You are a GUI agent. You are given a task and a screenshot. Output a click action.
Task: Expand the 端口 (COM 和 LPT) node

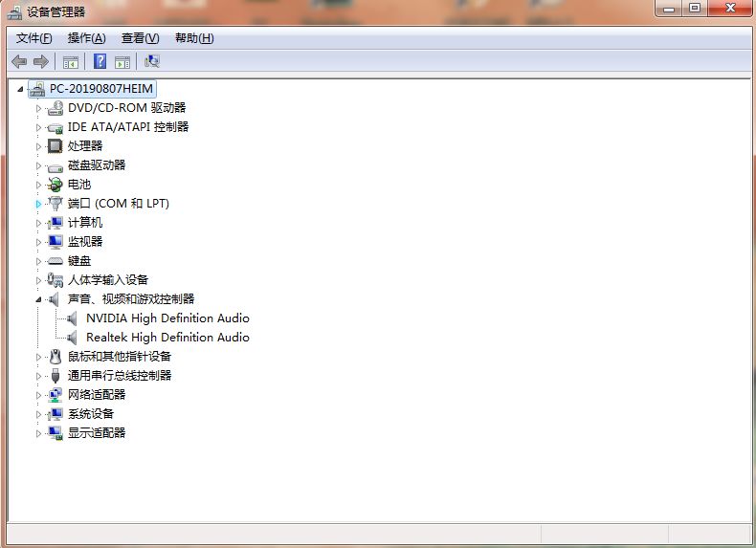click(38, 204)
